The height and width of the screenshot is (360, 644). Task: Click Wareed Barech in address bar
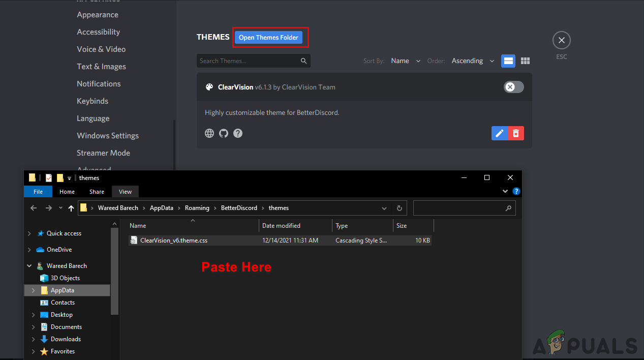click(118, 208)
